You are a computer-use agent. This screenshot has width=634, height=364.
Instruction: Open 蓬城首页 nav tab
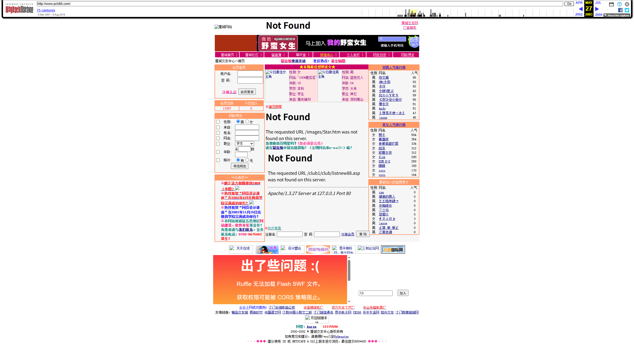point(227,55)
